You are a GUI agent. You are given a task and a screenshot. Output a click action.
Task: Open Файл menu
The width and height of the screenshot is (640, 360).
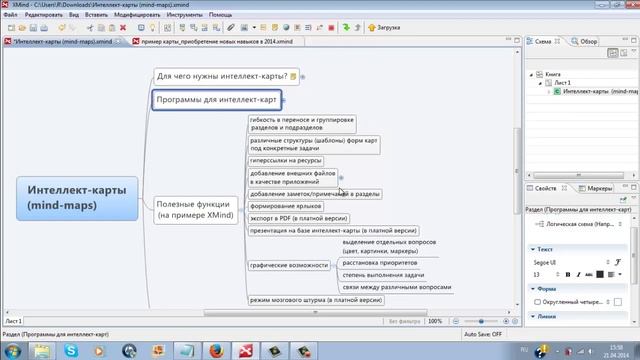[10, 15]
